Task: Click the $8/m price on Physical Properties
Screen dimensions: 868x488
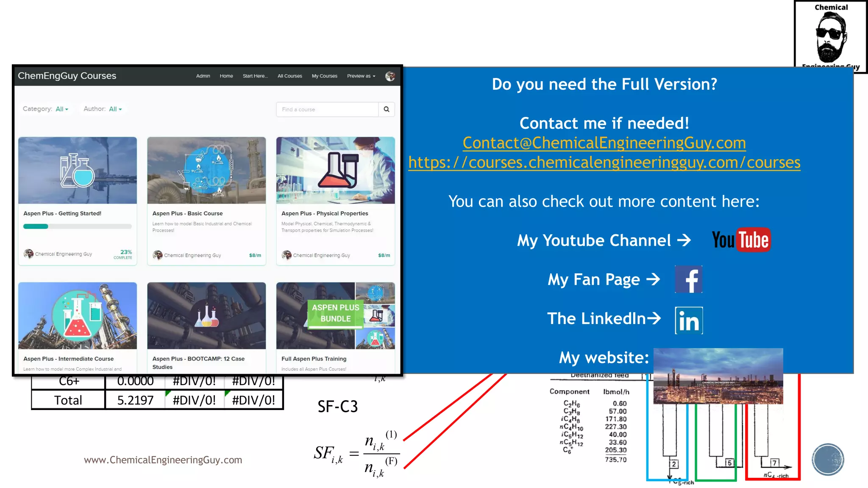Action: coord(384,255)
